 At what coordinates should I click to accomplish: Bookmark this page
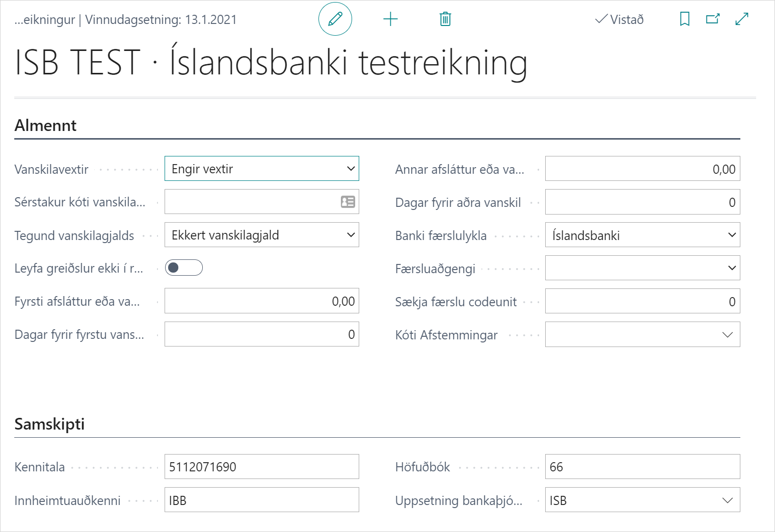pos(685,19)
